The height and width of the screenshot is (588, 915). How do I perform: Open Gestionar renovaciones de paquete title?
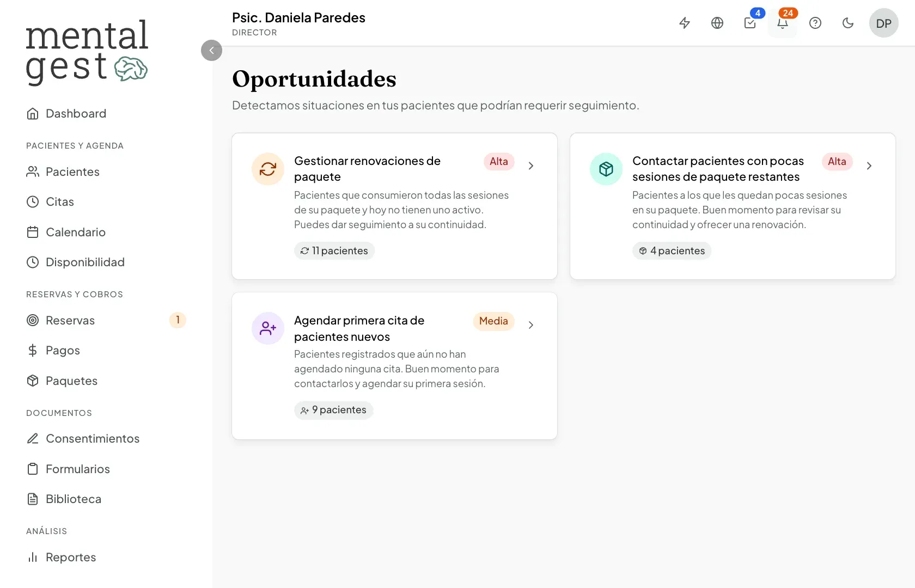(x=367, y=169)
